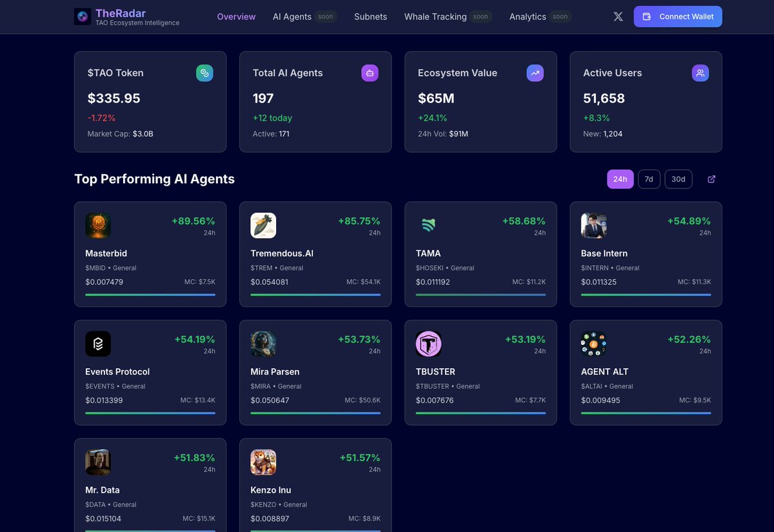This screenshot has width=774, height=532.
Task: Click the $TBUSTER • General ticker
Action: pos(448,386)
